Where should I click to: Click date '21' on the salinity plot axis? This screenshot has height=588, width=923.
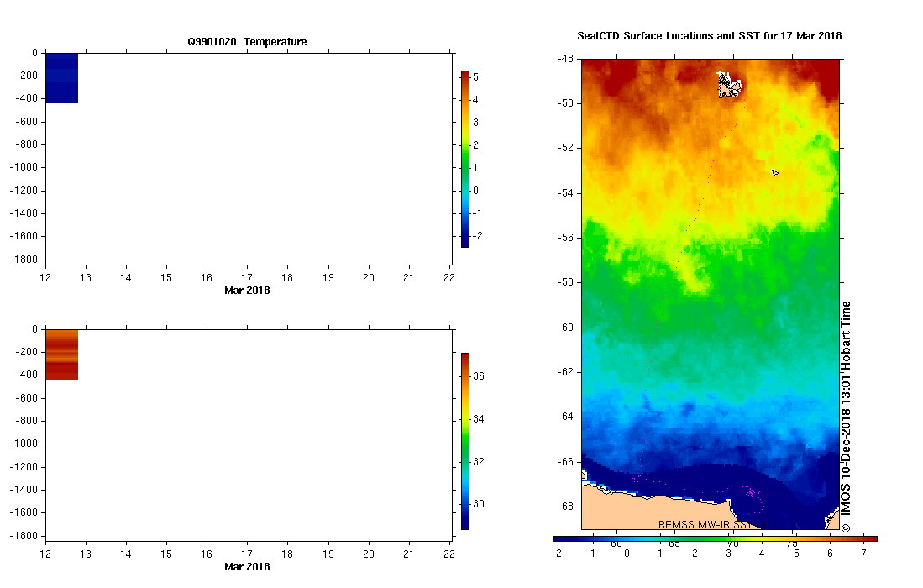pyautogui.click(x=408, y=554)
